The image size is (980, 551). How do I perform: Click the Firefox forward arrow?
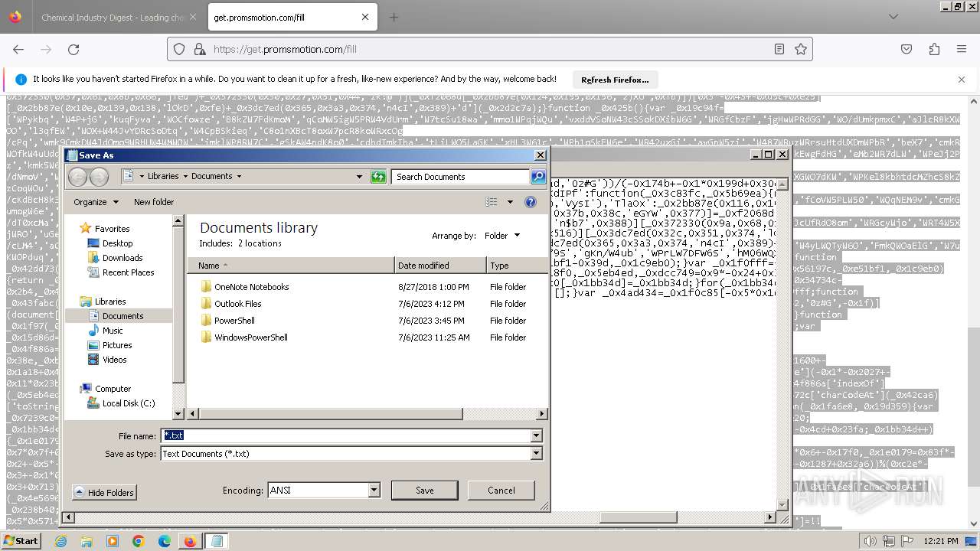[x=46, y=49]
